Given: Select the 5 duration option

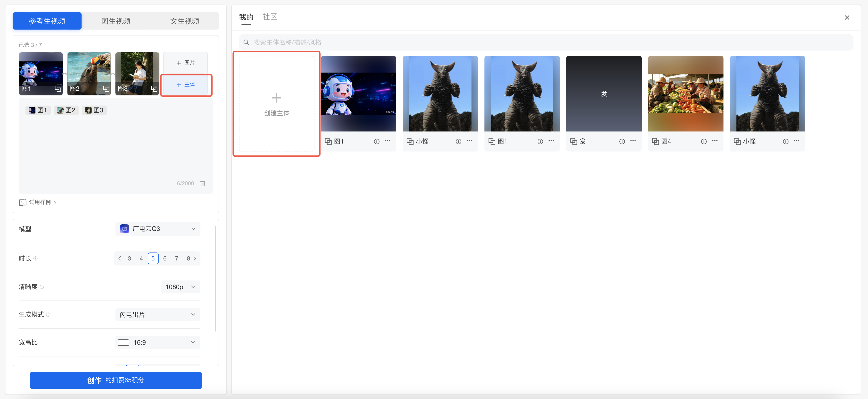Looking at the screenshot, I should pos(153,258).
